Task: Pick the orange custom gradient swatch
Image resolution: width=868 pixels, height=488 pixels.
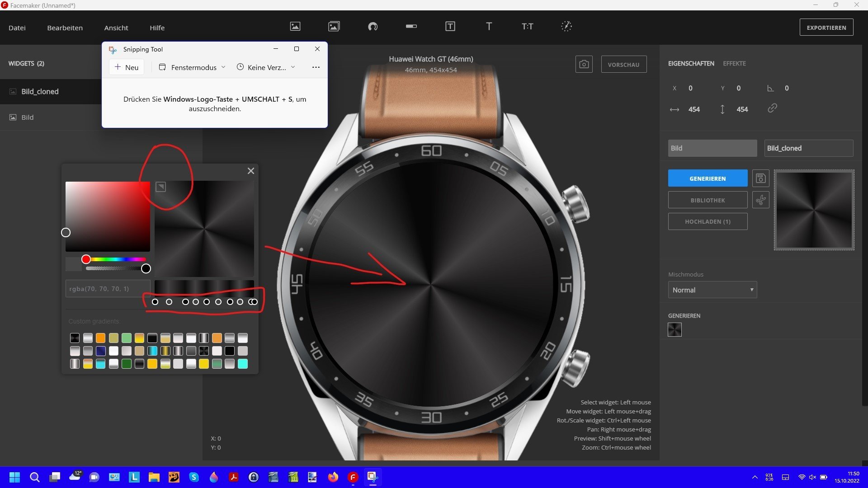Action: click(x=100, y=338)
